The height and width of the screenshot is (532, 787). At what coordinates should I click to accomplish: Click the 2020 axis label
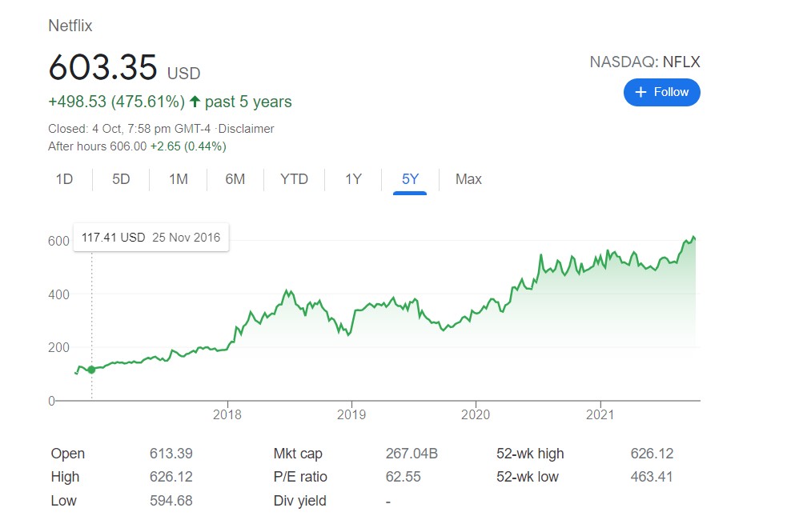tap(476, 414)
